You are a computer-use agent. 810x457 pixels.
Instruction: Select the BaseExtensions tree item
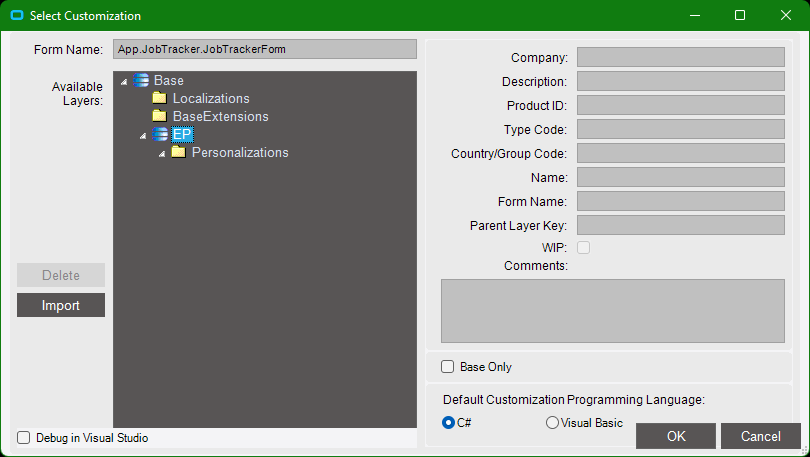tap(221, 116)
